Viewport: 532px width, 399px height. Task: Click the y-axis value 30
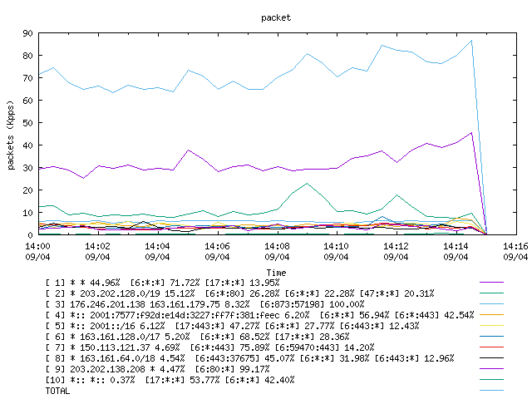coord(27,168)
